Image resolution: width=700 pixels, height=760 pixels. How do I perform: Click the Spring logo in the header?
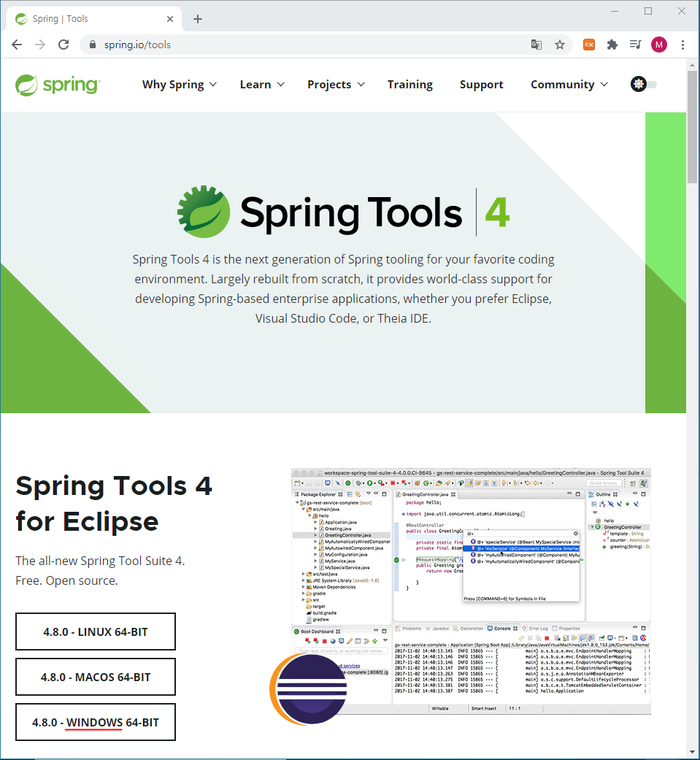coord(58,85)
